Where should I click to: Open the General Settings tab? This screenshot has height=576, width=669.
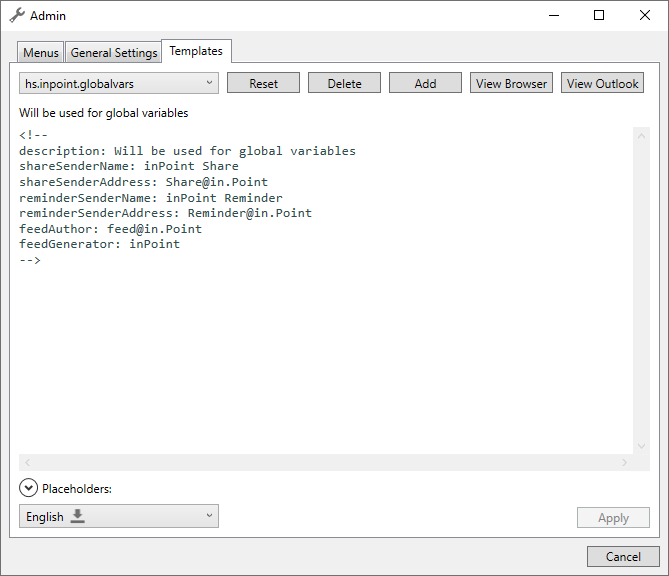[x=114, y=53]
